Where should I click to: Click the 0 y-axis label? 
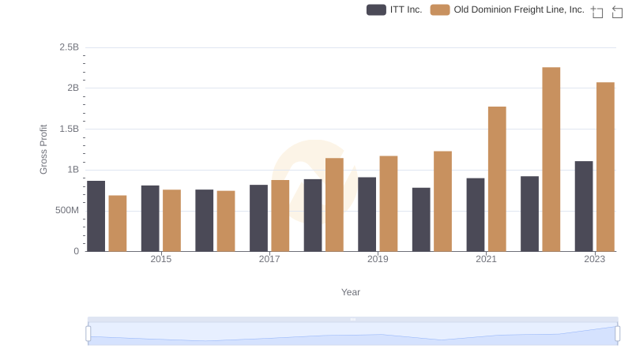(x=76, y=251)
